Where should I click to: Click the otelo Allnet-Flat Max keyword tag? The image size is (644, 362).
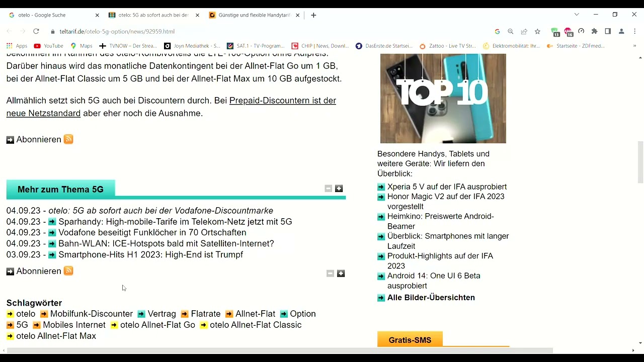point(56,336)
